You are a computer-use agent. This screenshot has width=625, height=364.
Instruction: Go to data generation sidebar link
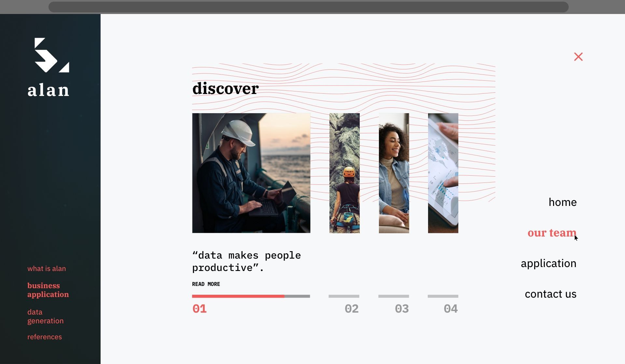[46, 316]
